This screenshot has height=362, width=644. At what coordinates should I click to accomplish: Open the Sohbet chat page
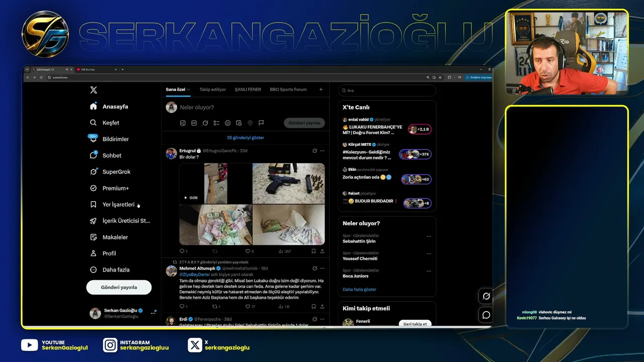(106, 155)
